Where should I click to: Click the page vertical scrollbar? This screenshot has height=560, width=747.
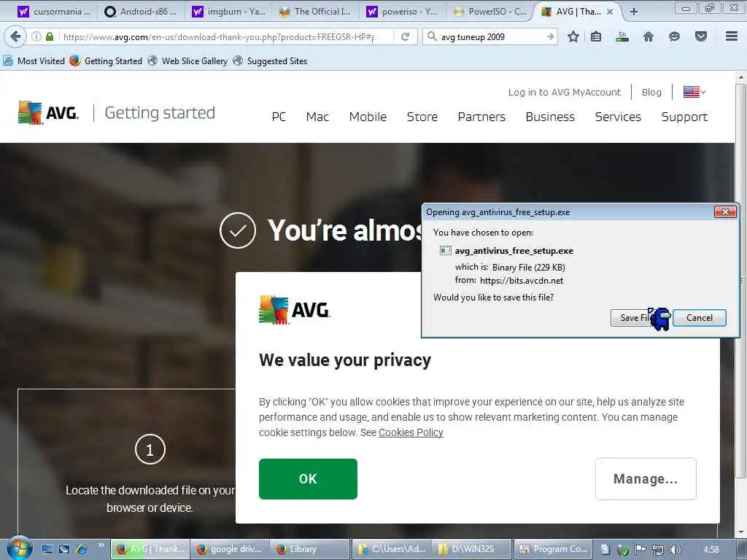[x=740, y=281]
